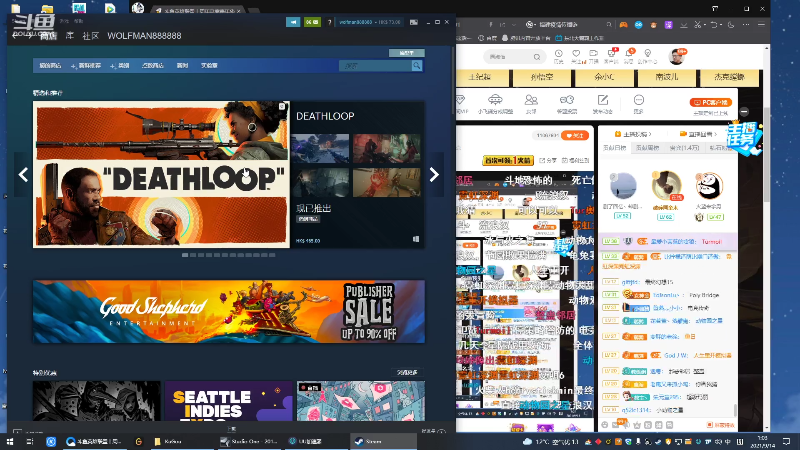Open Steam friends and inbox green button

pyautogui.click(x=312, y=22)
